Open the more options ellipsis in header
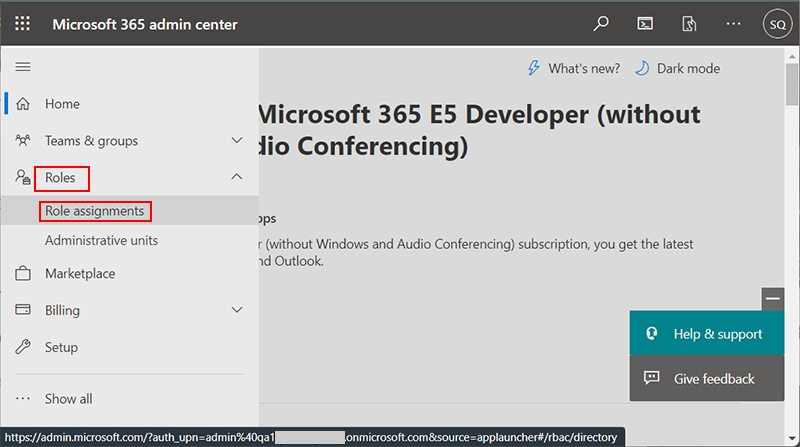 733,23
